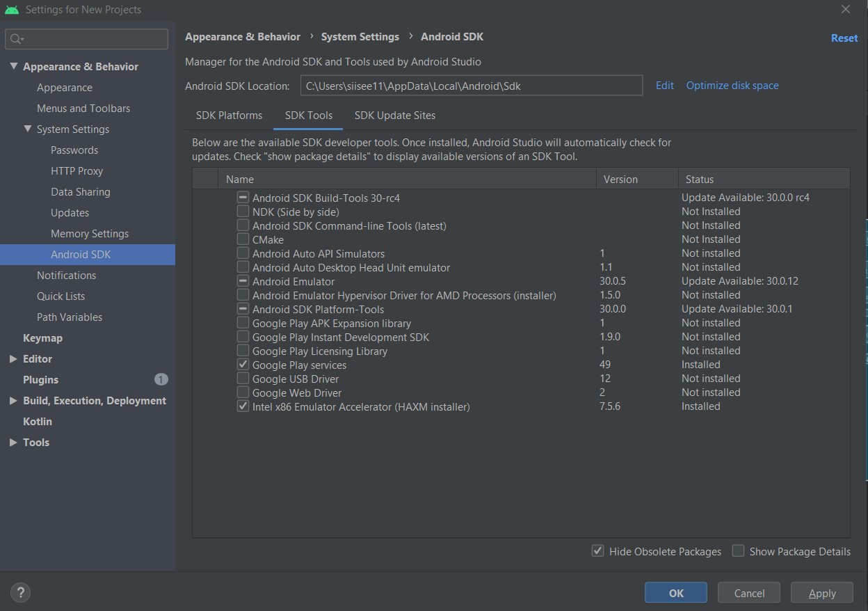Click the Android Studio logo in title bar

(x=12, y=10)
